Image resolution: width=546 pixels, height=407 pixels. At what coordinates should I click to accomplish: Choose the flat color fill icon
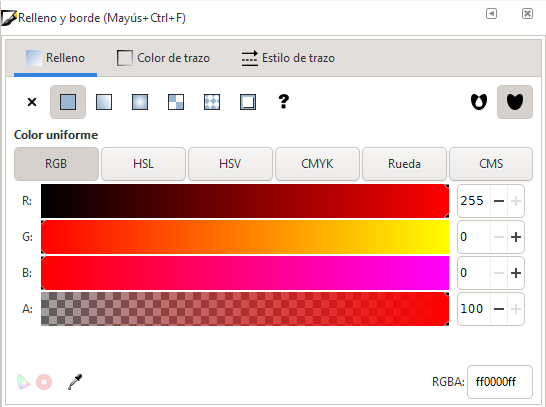click(x=68, y=102)
